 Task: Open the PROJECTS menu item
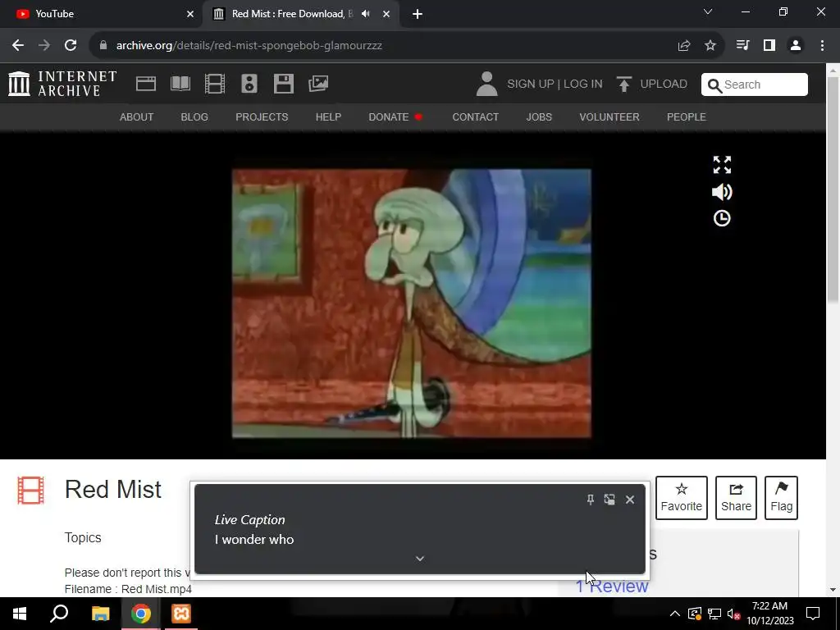coord(262,116)
